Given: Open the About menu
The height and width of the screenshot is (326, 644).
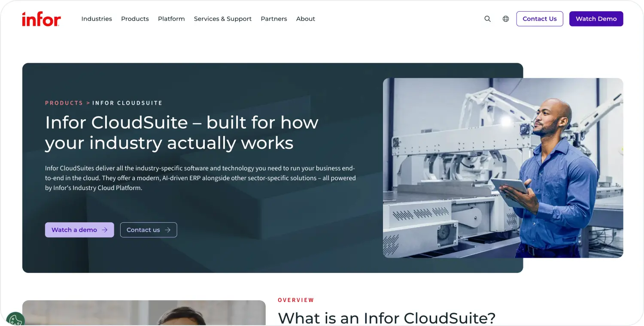Looking at the screenshot, I should (306, 19).
